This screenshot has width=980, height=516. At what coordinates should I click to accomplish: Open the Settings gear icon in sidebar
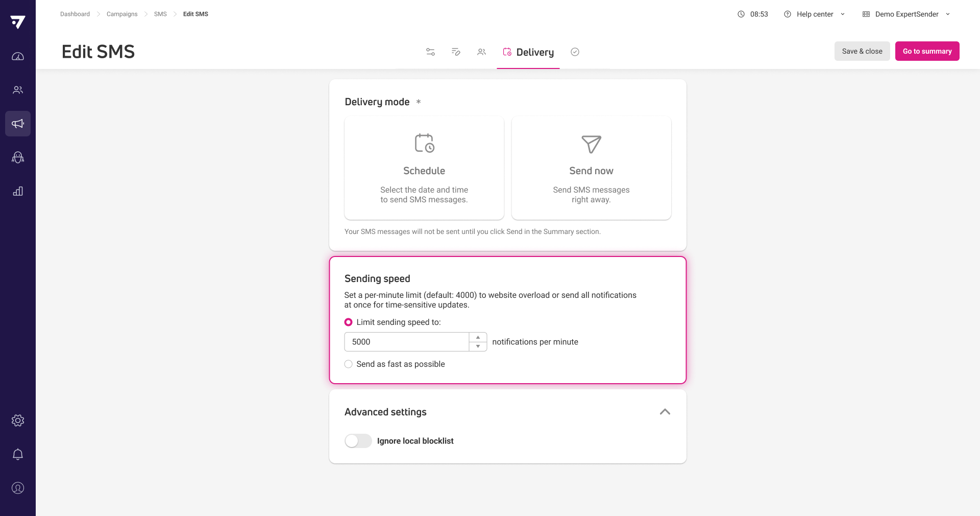[x=18, y=420]
